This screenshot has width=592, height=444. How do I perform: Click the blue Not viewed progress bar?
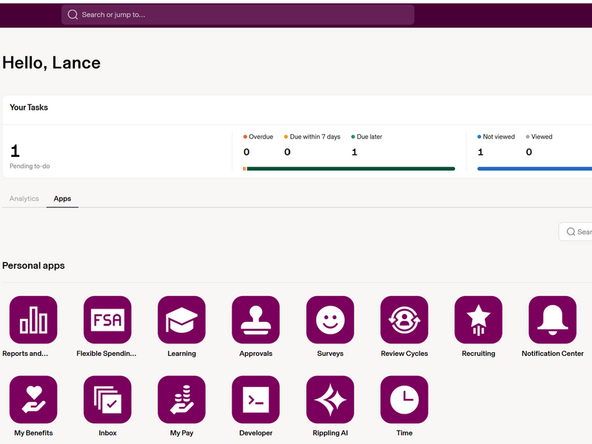535,169
